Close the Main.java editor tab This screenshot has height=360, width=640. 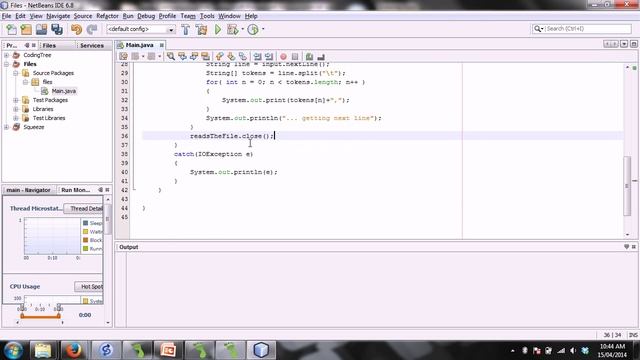162,45
